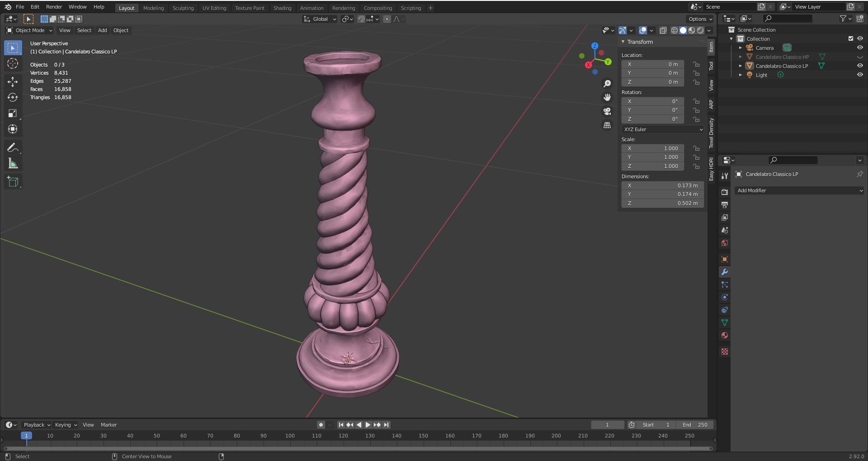Open the Add Modifier dropdown
Image resolution: width=868 pixels, height=461 pixels.
click(799, 190)
